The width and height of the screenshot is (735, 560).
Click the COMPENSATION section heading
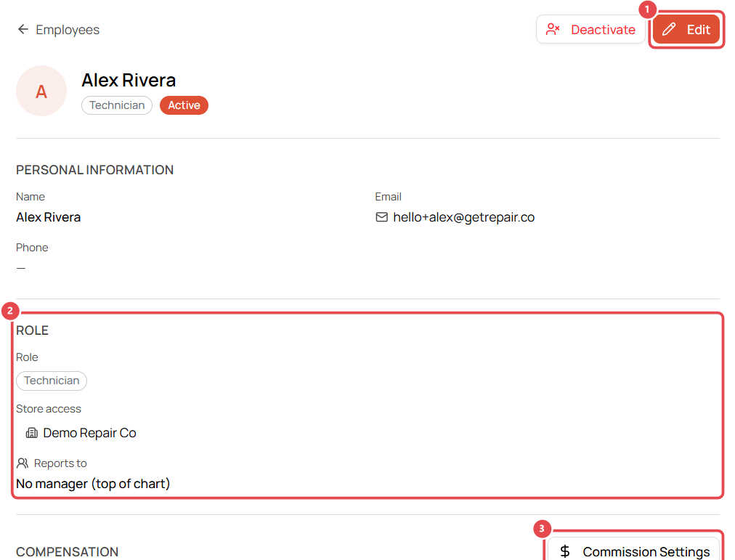coord(67,552)
